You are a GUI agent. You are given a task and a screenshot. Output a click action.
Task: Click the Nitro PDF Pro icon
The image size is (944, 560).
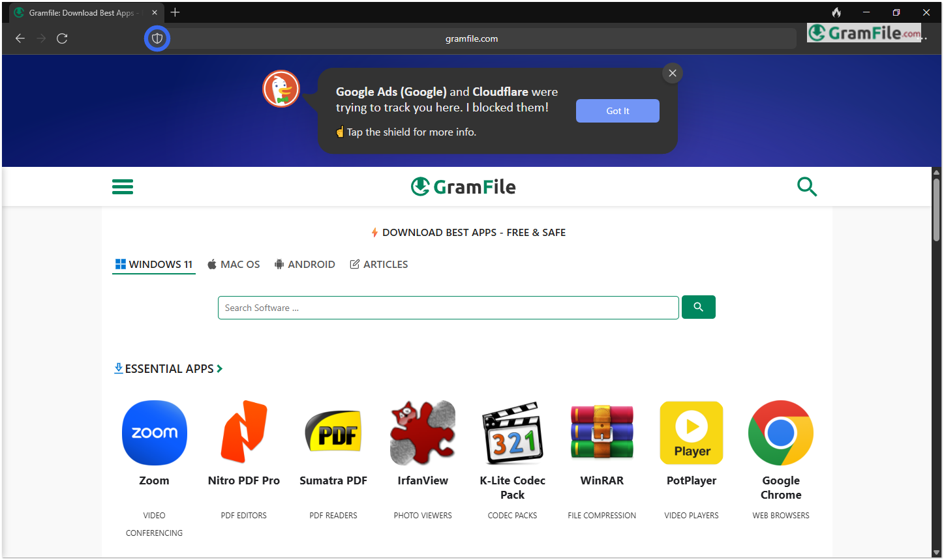point(244,433)
